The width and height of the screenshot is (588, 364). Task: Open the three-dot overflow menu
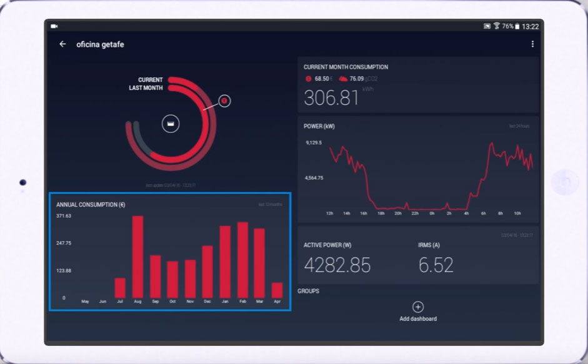[532, 44]
